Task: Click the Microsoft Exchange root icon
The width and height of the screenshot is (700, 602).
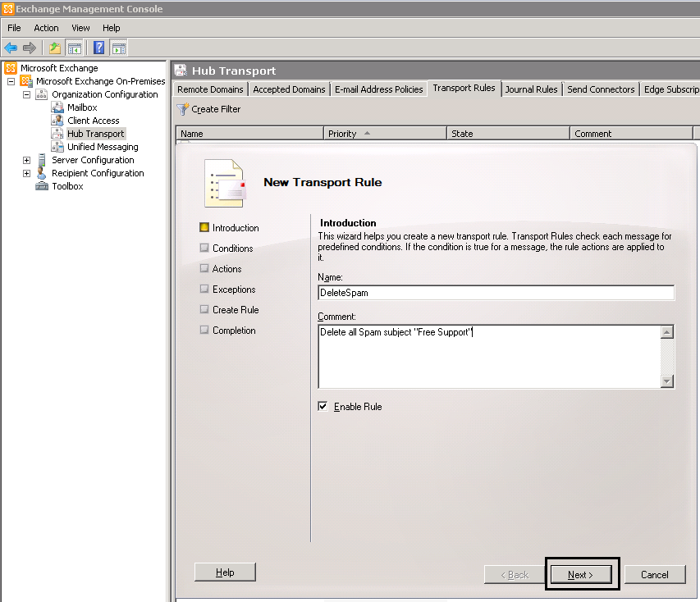Action: (11, 68)
